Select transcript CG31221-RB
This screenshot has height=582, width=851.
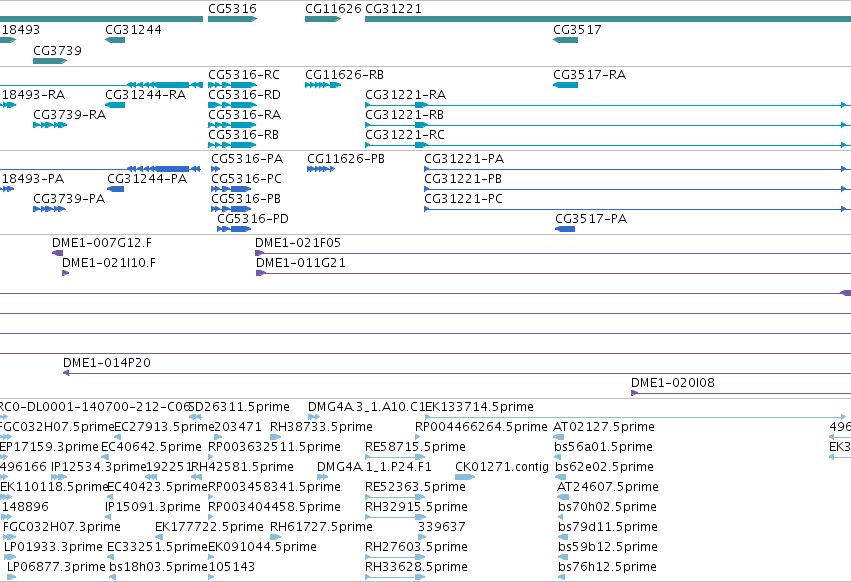(x=404, y=115)
